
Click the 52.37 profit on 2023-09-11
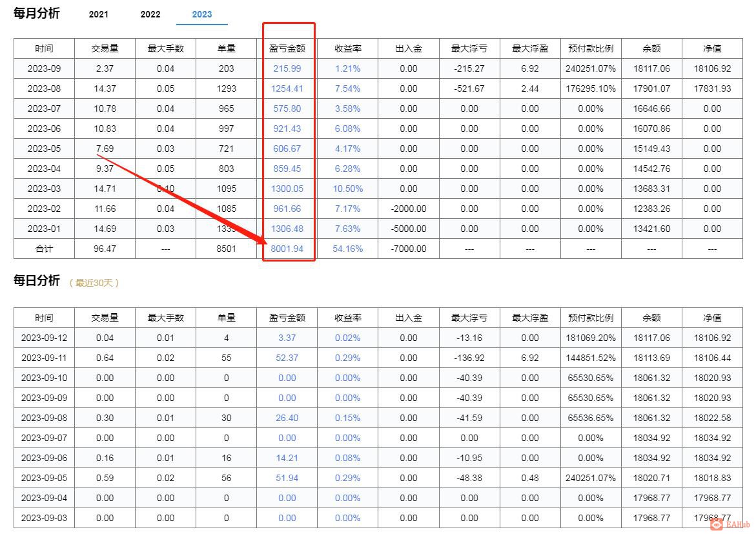click(x=287, y=358)
